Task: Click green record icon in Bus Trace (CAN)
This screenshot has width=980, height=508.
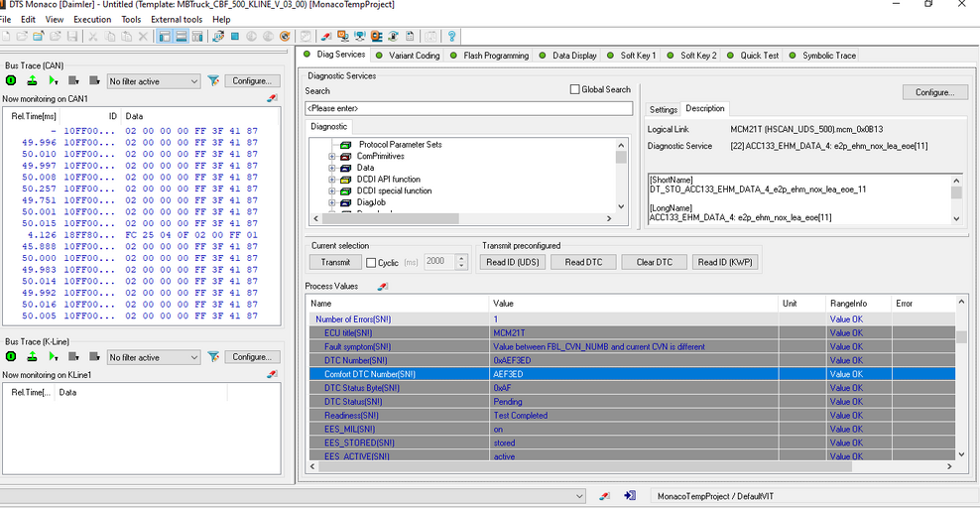Action: (11, 80)
